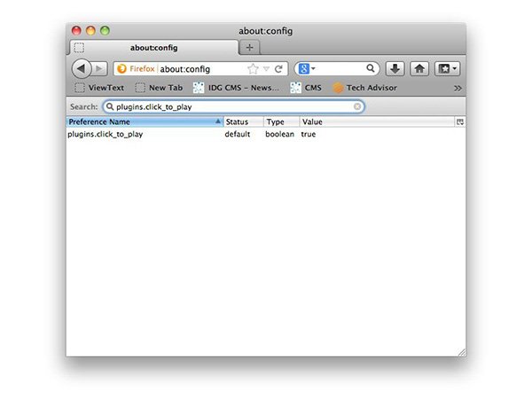Bookmark this page with the star icon

[x=253, y=69]
